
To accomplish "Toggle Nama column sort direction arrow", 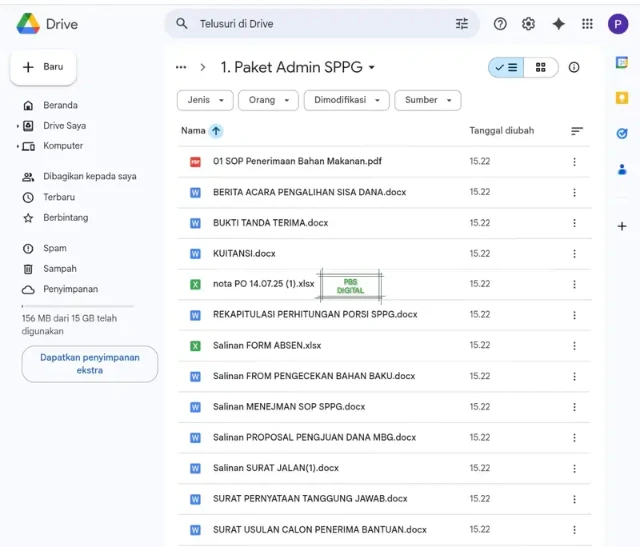I will 216,131.
